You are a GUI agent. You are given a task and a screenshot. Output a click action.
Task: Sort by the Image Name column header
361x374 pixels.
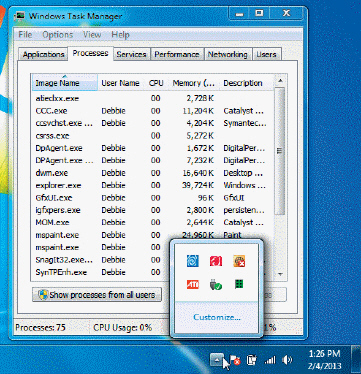pyautogui.click(x=65, y=83)
